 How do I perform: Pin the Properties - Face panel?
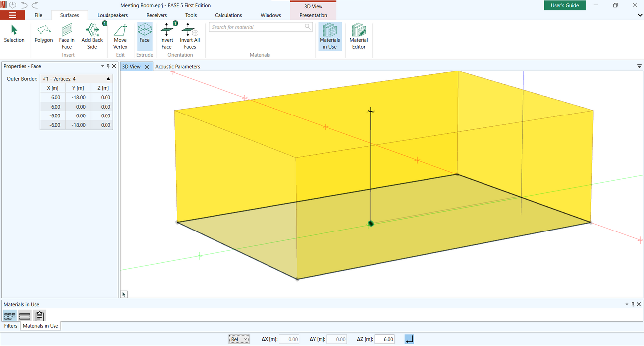coord(108,66)
